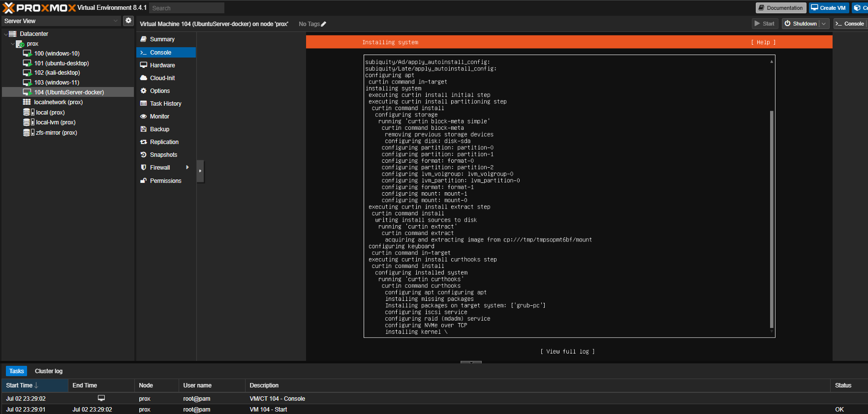Sort by the End Time column header
Screen dimensions: 868x414
(101, 385)
